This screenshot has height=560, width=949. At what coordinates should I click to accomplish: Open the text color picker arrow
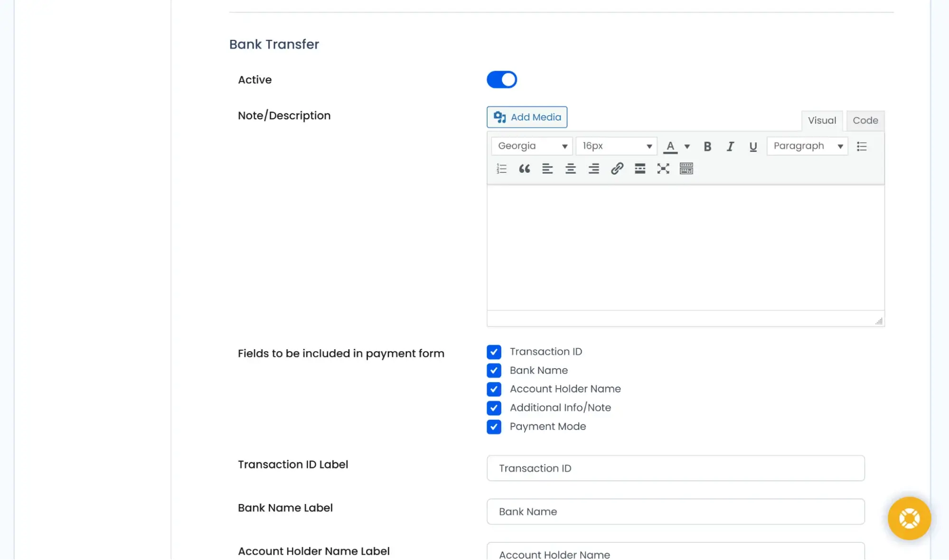686,146
